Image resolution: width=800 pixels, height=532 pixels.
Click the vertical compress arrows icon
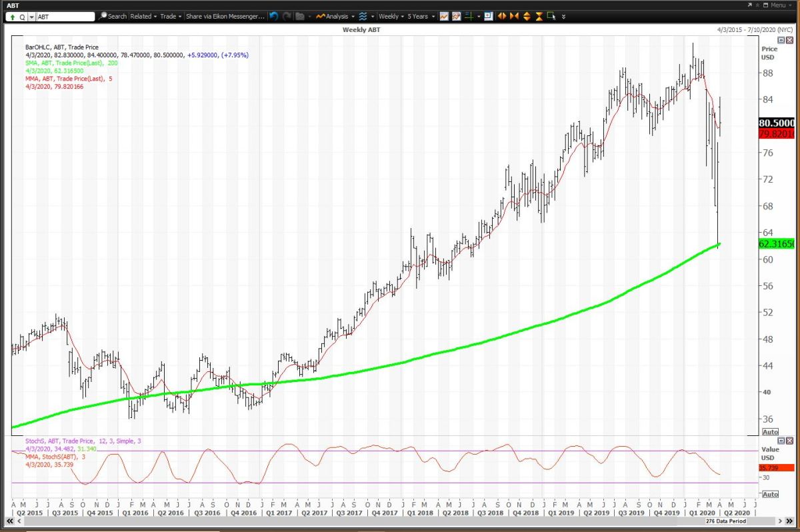[x=539, y=16]
